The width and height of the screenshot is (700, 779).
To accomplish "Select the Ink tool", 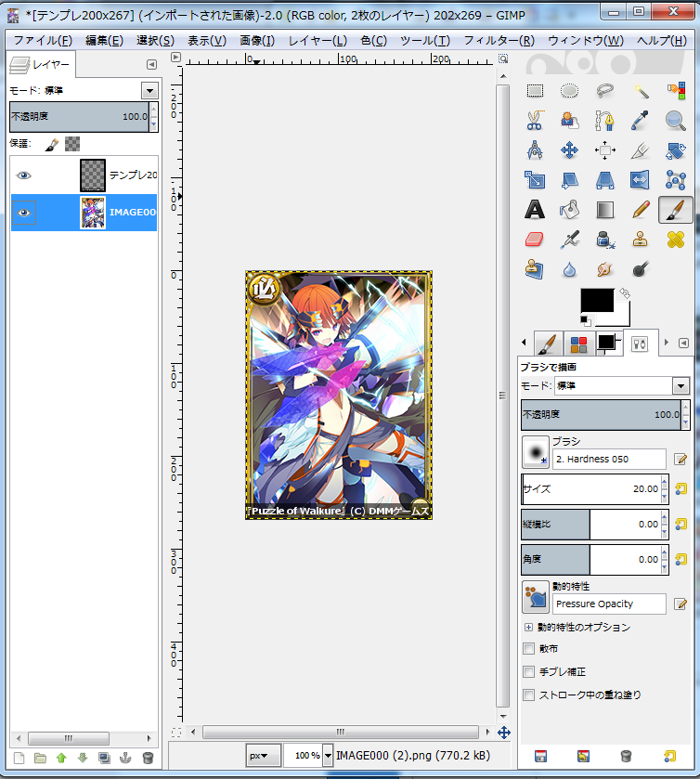I will pyautogui.click(x=604, y=240).
